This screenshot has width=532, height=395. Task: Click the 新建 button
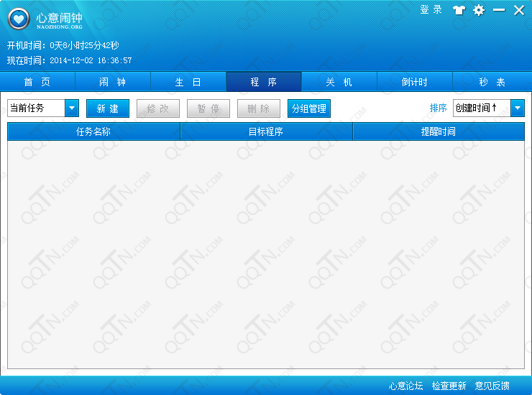108,108
